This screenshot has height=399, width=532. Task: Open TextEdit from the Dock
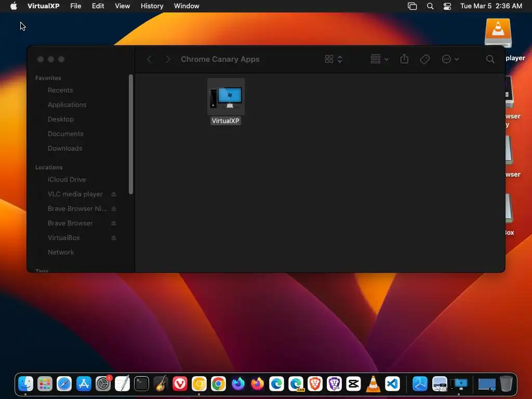coord(122,384)
